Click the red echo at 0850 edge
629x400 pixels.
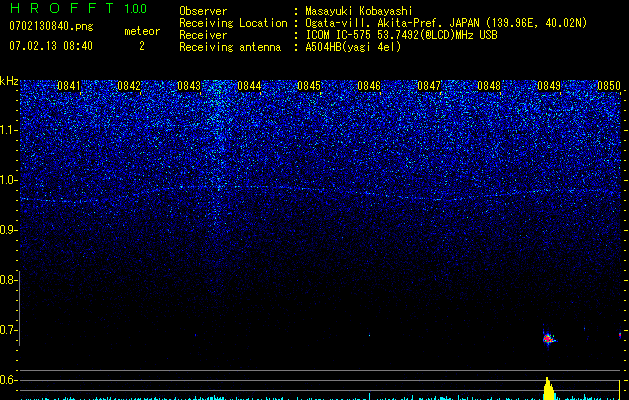tap(620, 334)
